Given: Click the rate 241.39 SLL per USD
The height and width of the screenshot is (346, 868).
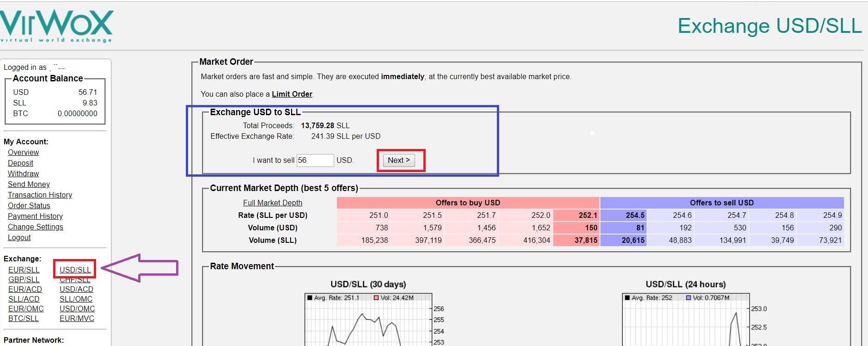Looking at the screenshot, I should [x=346, y=136].
